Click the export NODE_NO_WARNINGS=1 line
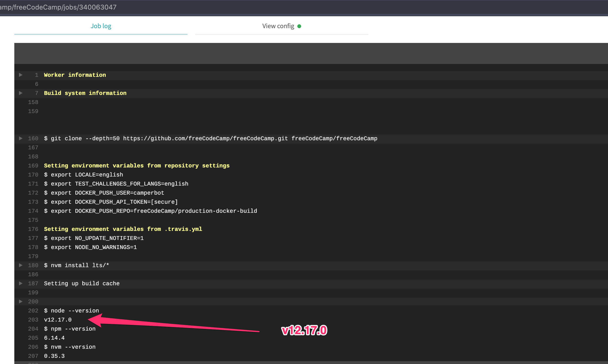 pyautogui.click(x=90, y=247)
